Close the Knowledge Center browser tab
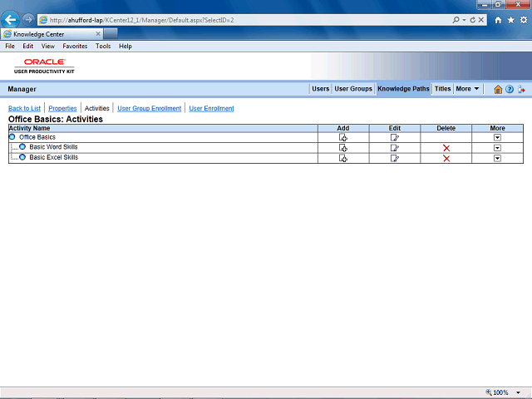 pos(98,34)
